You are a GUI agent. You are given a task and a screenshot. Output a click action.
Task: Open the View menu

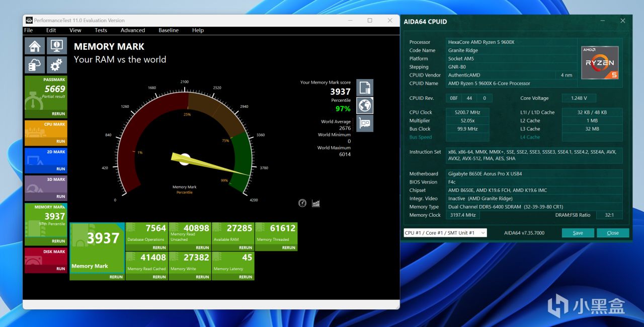75,30
